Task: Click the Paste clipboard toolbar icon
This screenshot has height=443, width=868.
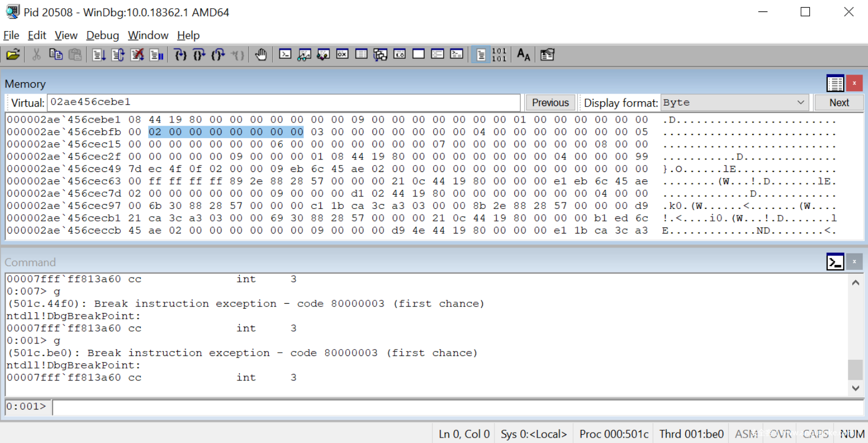Action: point(75,54)
